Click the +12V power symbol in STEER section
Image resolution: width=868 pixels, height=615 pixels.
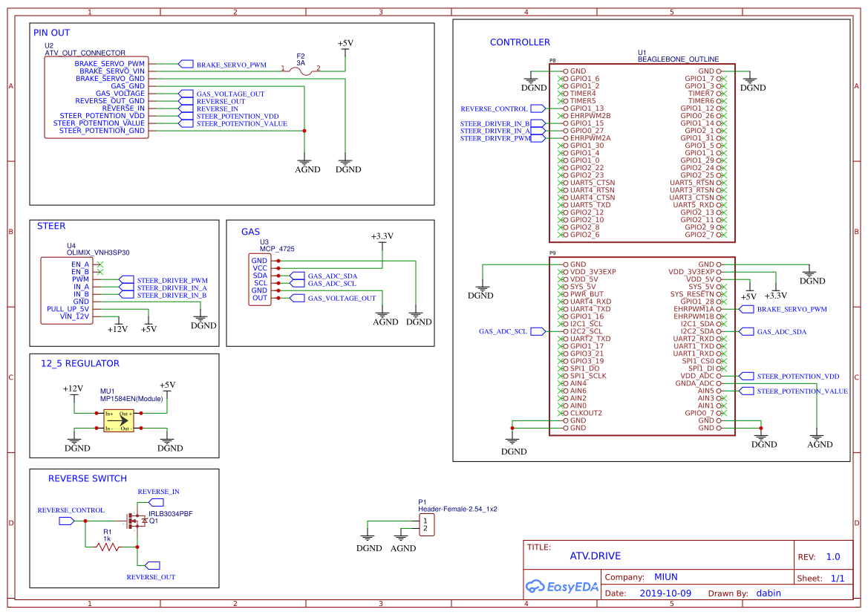117,327
